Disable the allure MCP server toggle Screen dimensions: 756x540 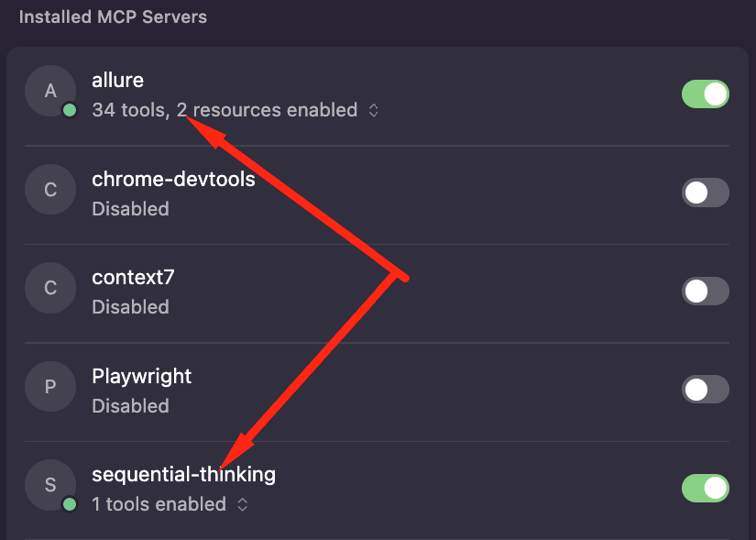(x=705, y=94)
